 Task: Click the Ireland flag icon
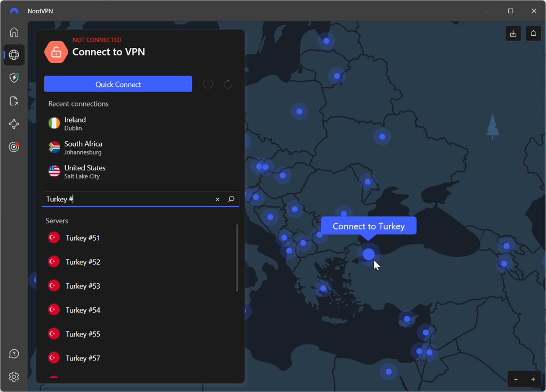54,123
